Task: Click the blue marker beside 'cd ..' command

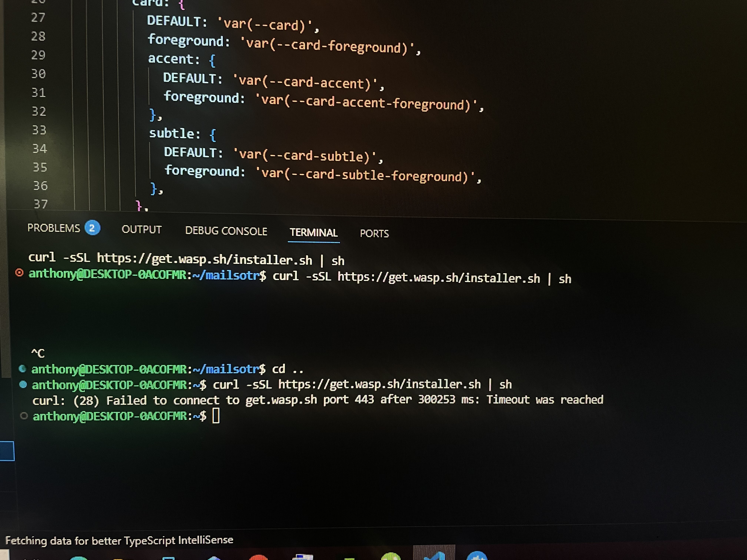Action: (23, 369)
